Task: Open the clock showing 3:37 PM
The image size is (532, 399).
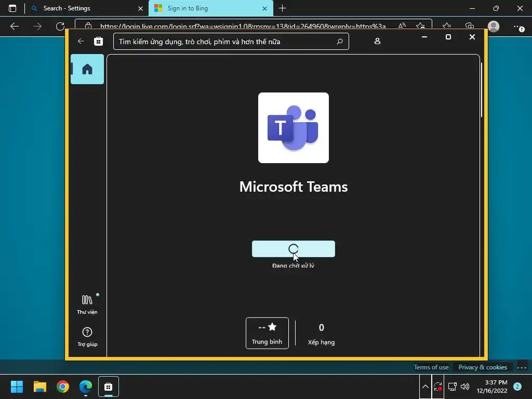Action: 492,387
